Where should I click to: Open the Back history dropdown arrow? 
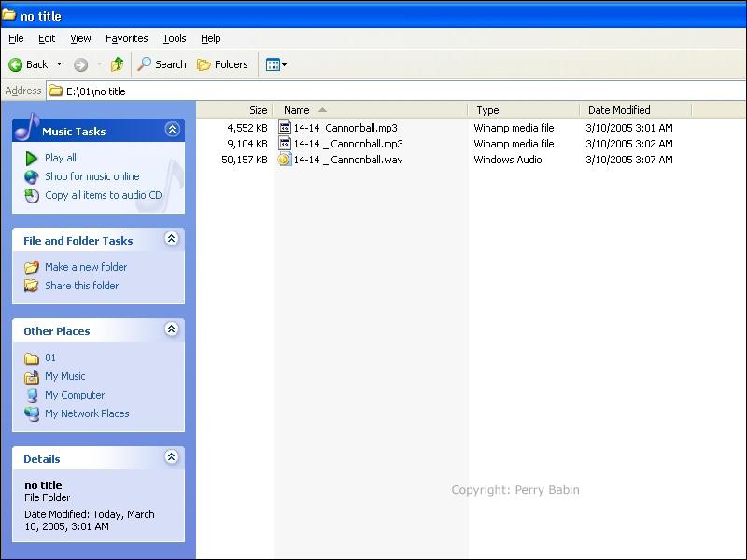(59, 64)
